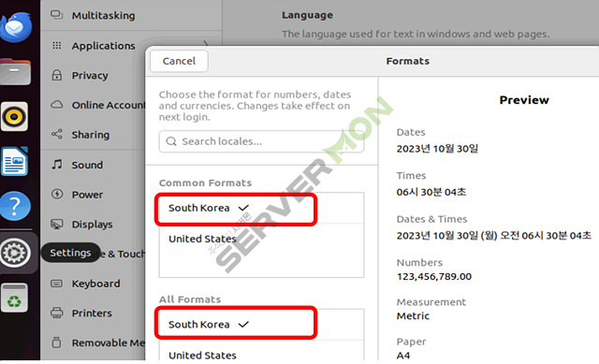Image resolution: width=599 pixels, height=364 pixels.
Task: Open the Help dock icon
Action: tap(15, 206)
